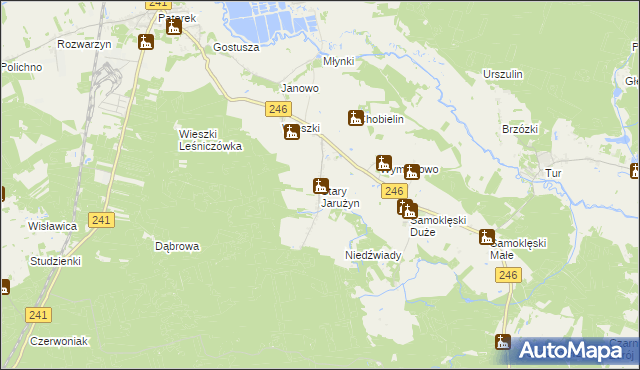Click the 246 shield below Samoklęski Małe
The width and height of the screenshot is (640, 370).
pyautogui.click(x=508, y=275)
